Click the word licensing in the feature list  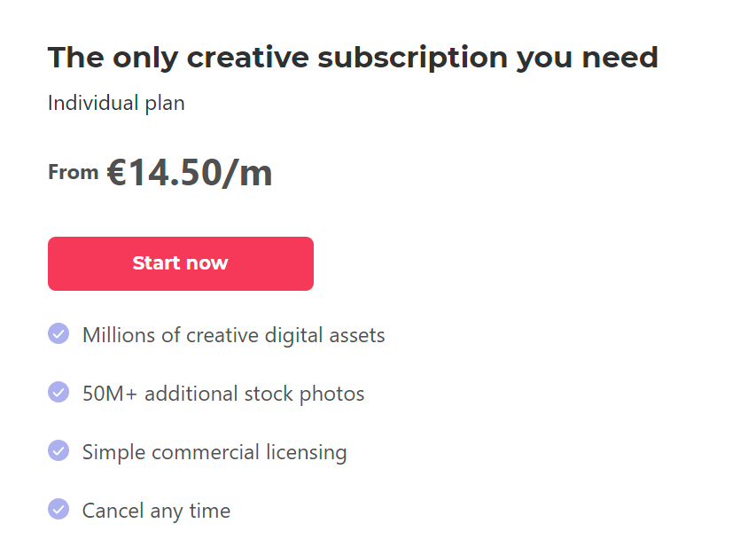click(x=306, y=452)
